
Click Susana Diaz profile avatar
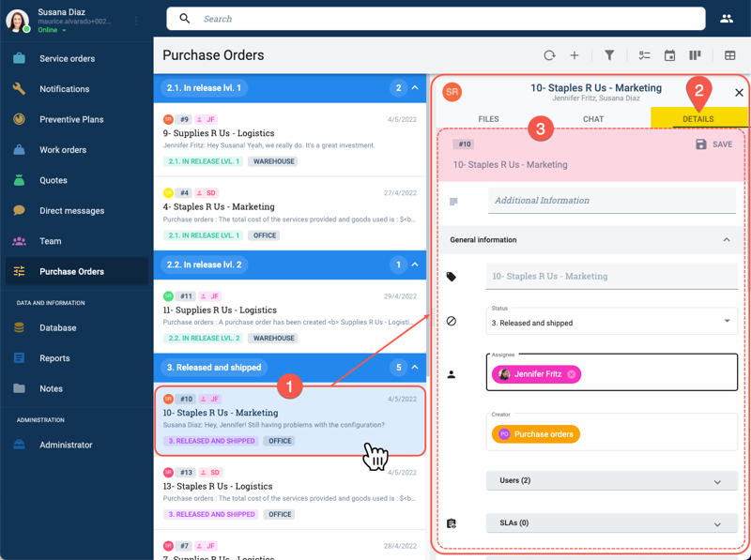pyautogui.click(x=17, y=21)
